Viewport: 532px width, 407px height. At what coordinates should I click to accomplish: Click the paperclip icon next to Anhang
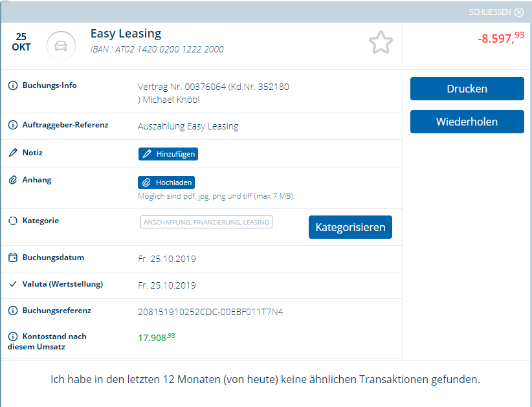[13, 180]
